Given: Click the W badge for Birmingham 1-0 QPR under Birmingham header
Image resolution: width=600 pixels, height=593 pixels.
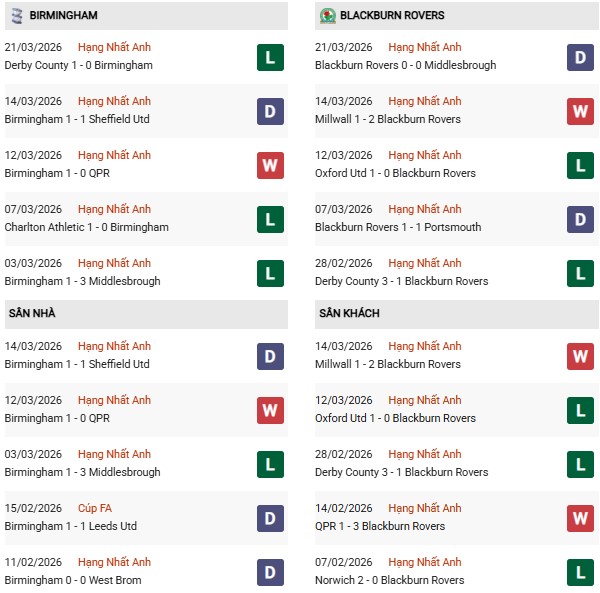Looking at the screenshot, I should (x=270, y=165).
